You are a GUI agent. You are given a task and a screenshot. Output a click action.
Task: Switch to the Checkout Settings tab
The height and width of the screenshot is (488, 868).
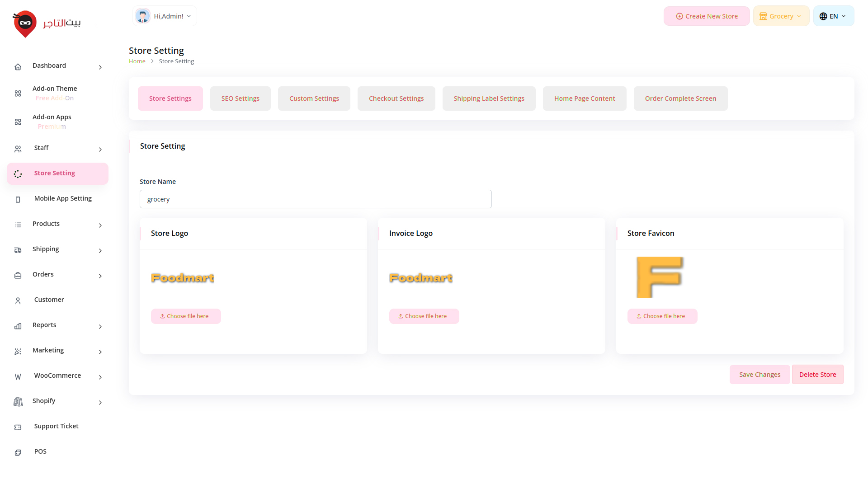click(396, 99)
